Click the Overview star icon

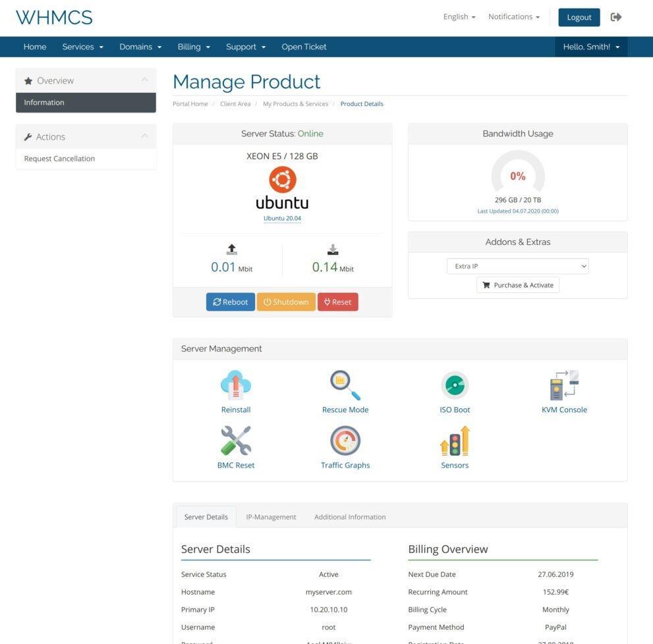(28, 81)
